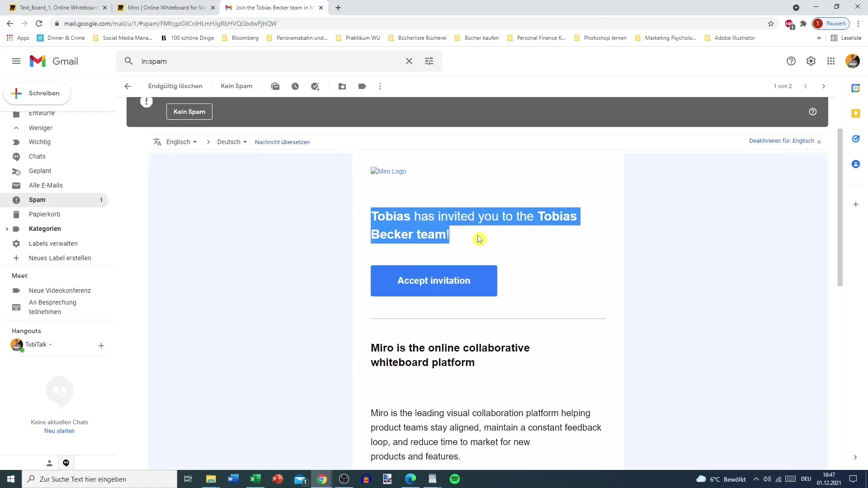Dismiss Deaktivieren für: Englisch x

click(819, 142)
